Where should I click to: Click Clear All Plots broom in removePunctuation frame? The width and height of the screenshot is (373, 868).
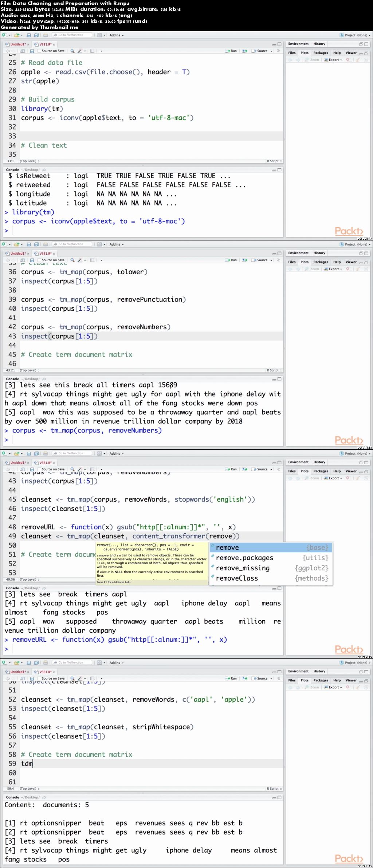click(x=358, y=269)
